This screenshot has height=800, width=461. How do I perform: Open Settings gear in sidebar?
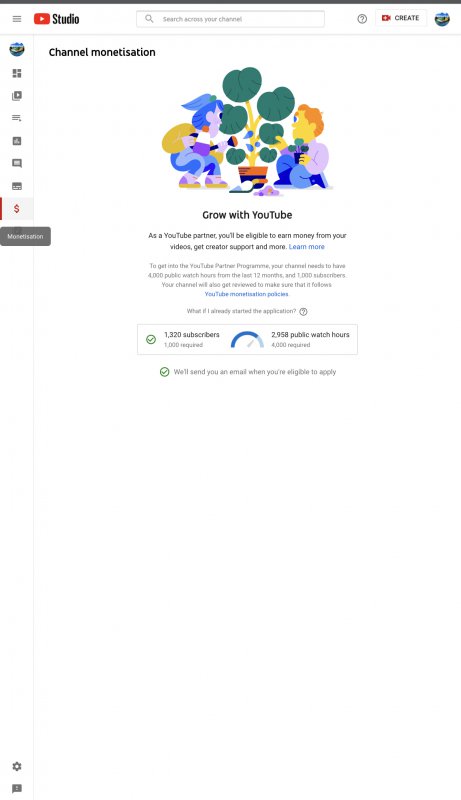(x=17, y=766)
